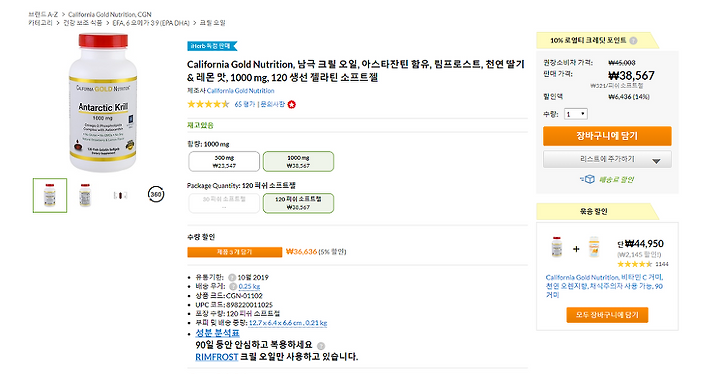Expand the add to list dropdown arrow

click(656, 161)
